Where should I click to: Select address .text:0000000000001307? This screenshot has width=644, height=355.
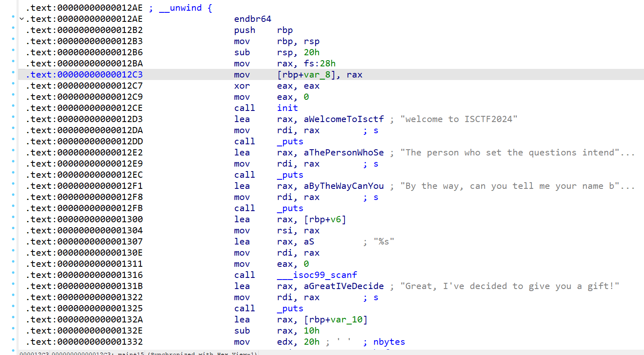pos(84,242)
